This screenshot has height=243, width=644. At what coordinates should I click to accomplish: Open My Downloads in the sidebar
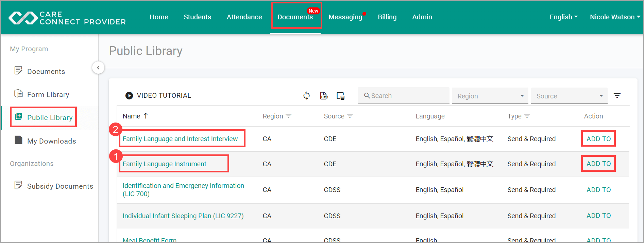pos(51,141)
